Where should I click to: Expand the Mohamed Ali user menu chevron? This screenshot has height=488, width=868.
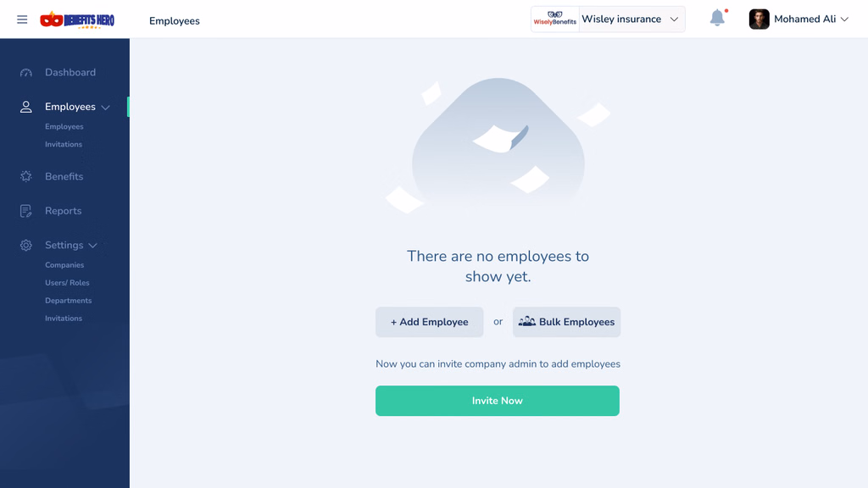click(x=844, y=19)
